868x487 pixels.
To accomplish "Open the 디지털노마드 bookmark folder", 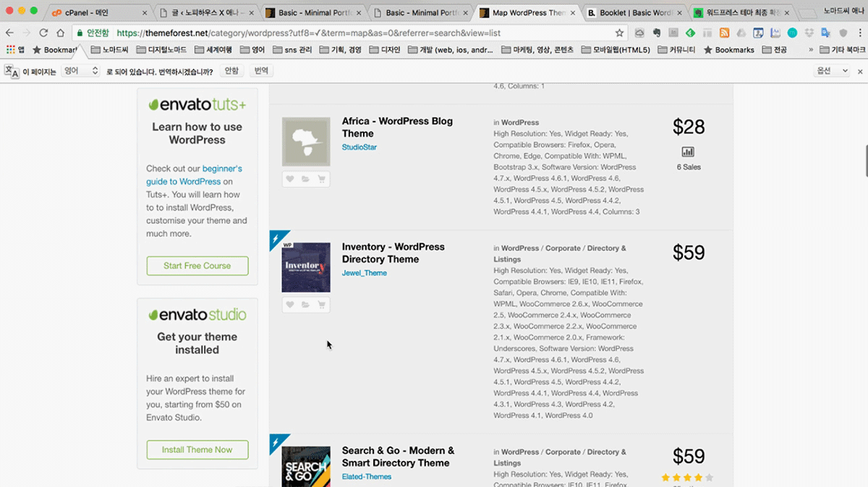I will tap(161, 50).
